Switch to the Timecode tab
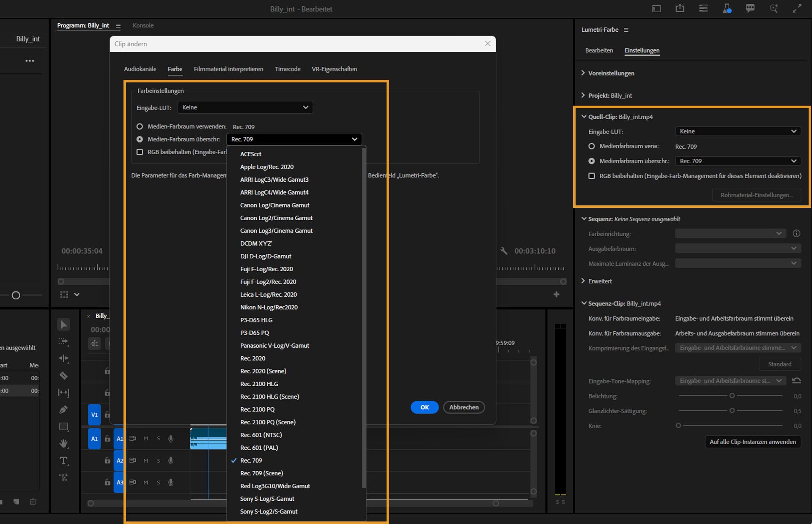This screenshot has width=812, height=524. click(x=288, y=69)
